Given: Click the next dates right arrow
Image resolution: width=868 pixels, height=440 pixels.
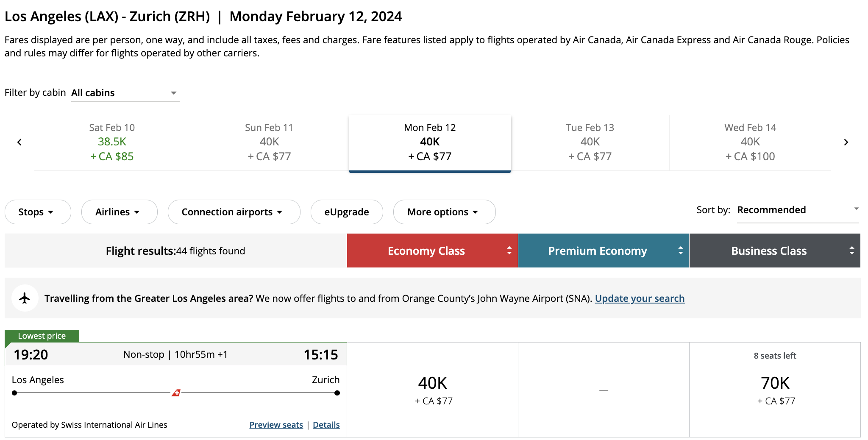Looking at the screenshot, I should click(846, 142).
